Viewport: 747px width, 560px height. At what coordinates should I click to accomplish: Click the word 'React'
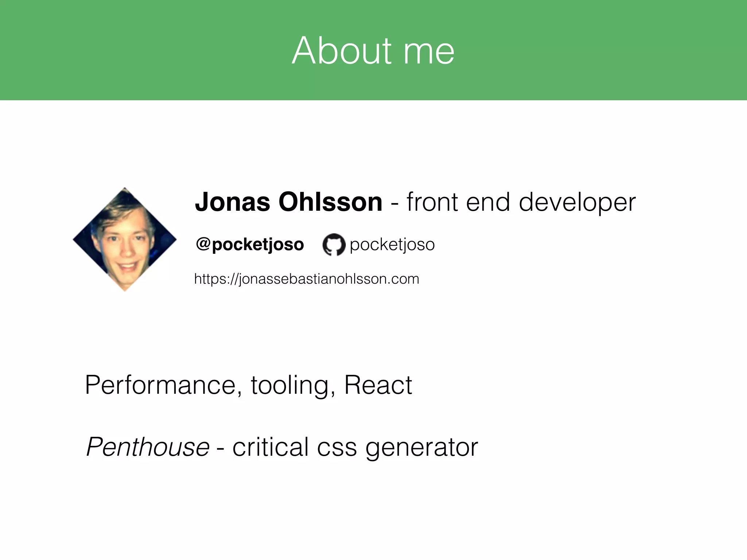[x=378, y=385]
